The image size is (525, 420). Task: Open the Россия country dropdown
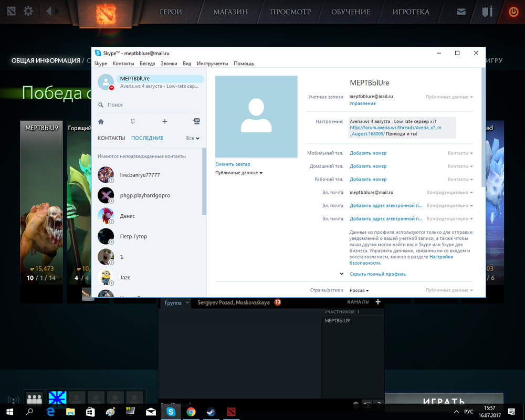coord(359,290)
